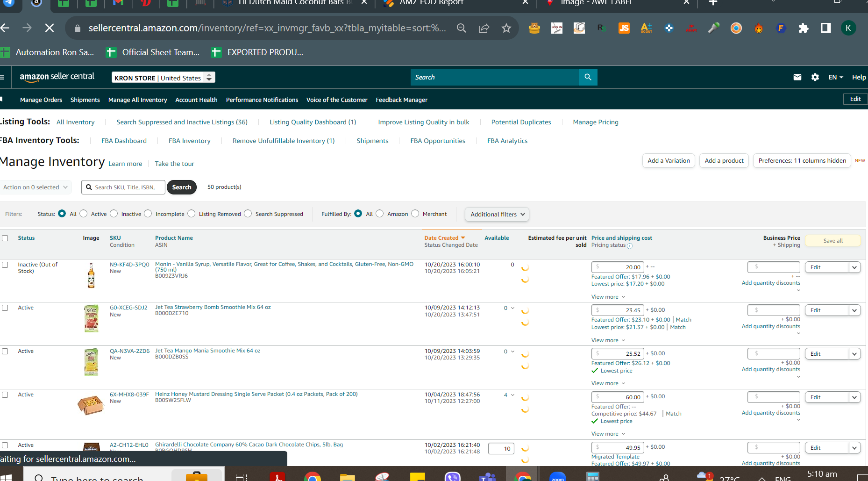The width and height of the screenshot is (868, 481).
Task: Edit price field for Jet Tea Strawberry Bomb
Action: coord(618,310)
